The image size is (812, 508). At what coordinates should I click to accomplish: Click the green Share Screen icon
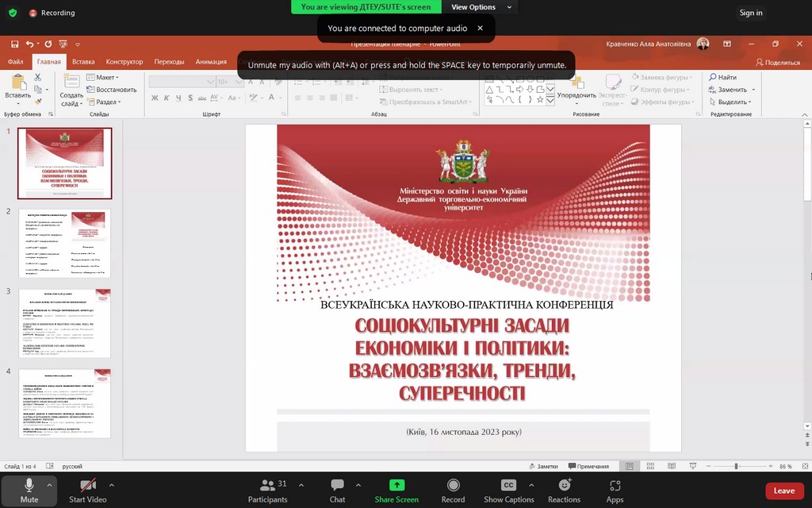pos(396,485)
